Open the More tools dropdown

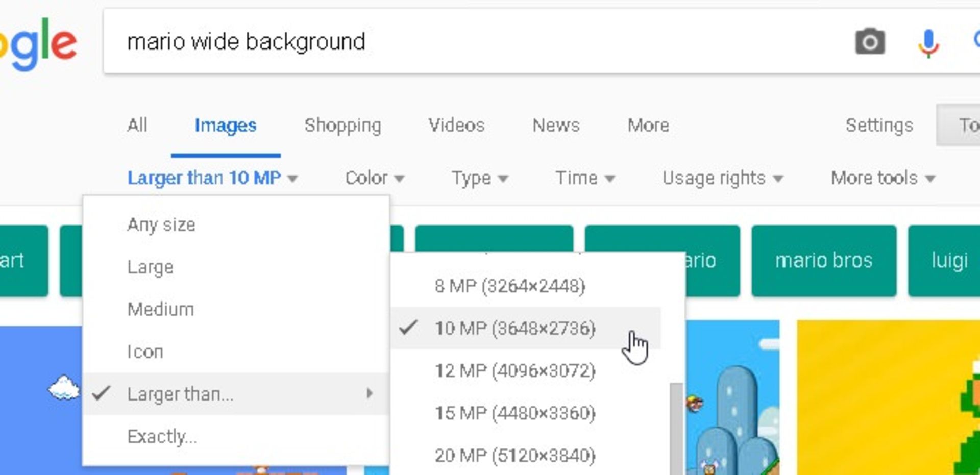click(883, 178)
